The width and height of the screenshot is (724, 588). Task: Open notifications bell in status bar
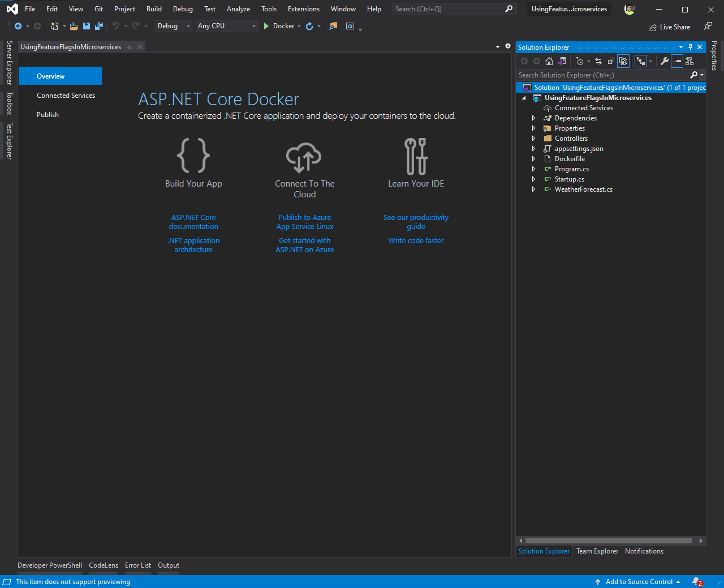(697, 582)
